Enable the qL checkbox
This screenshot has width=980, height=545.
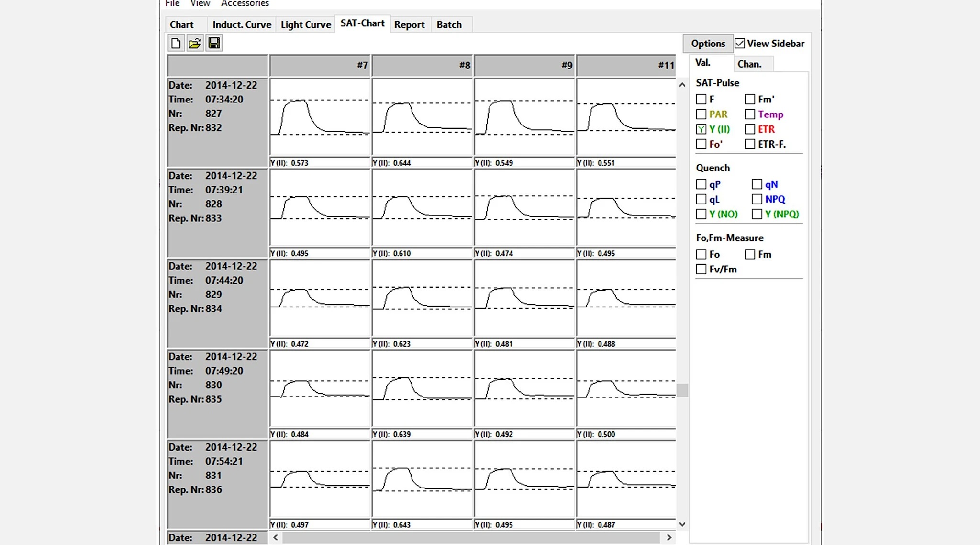click(x=701, y=199)
